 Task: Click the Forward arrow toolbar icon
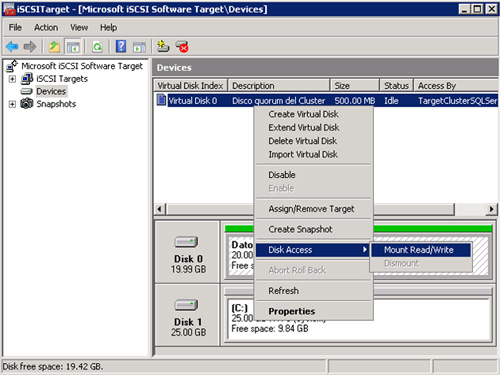point(30,47)
